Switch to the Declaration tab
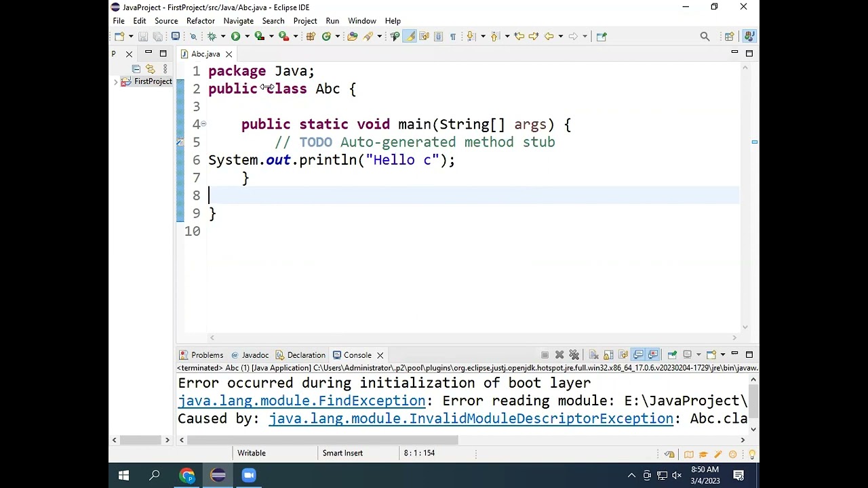The height and width of the screenshot is (488, 868). 300,355
